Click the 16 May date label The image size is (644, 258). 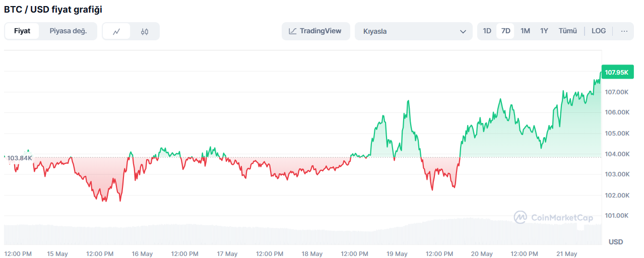click(142, 254)
